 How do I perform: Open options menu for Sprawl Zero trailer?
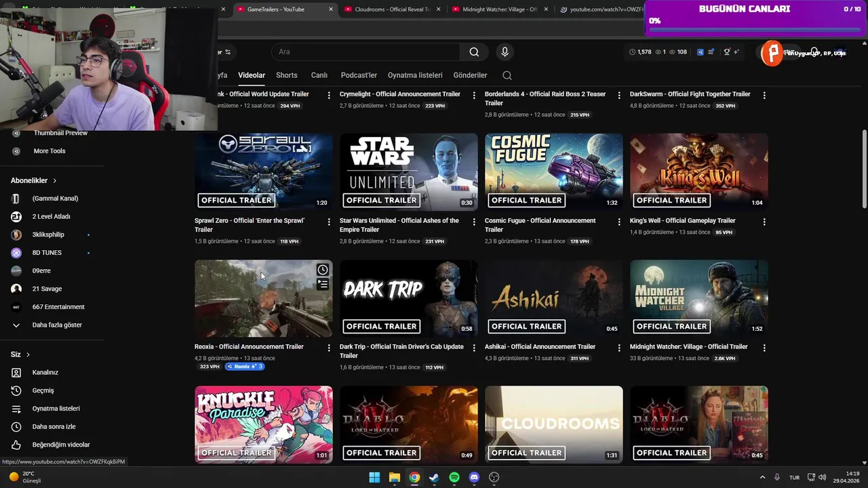coord(329,222)
